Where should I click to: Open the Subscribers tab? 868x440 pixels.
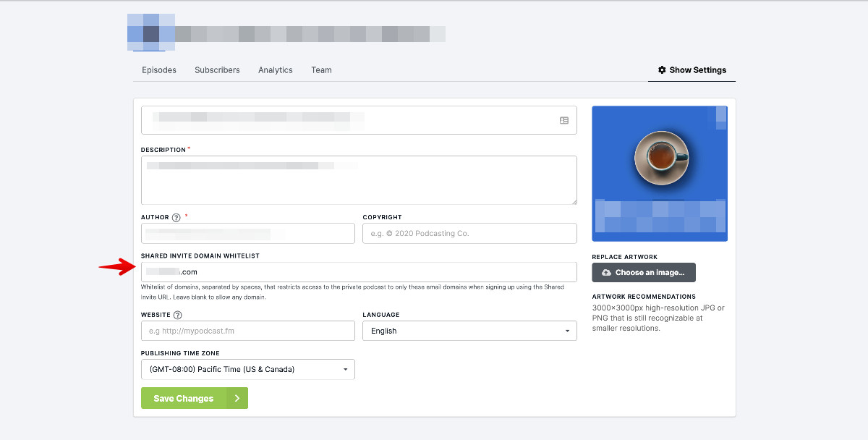coord(217,69)
